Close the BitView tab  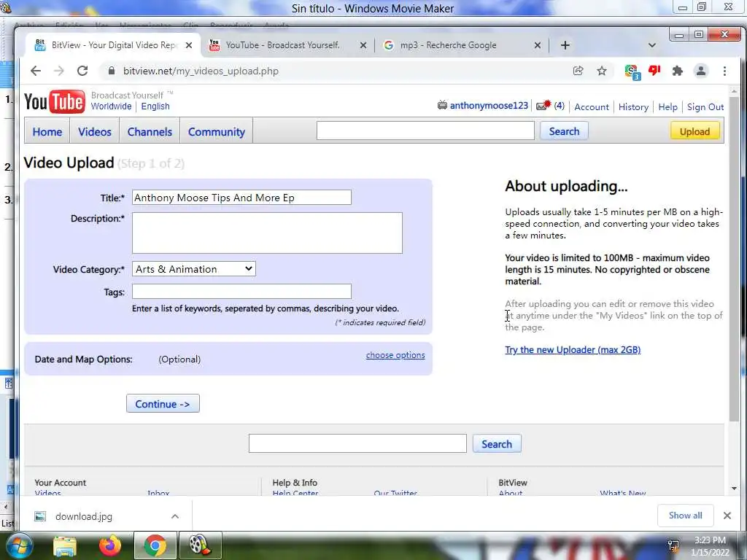pyautogui.click(x=189, y=45)
